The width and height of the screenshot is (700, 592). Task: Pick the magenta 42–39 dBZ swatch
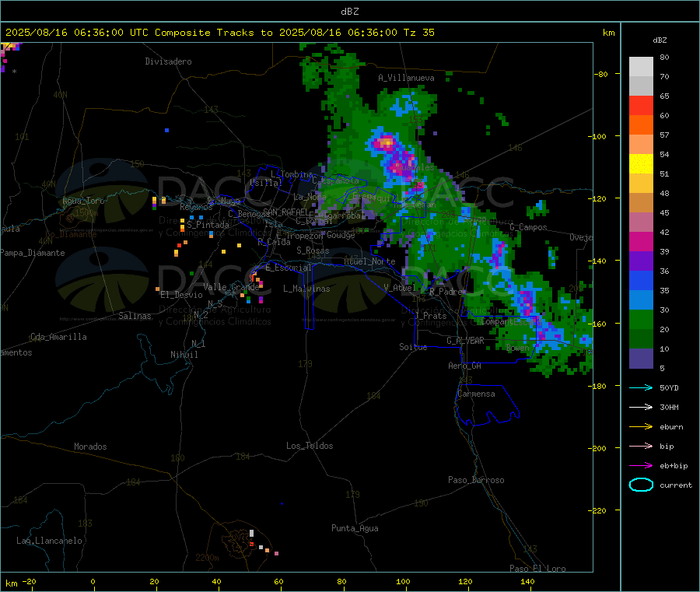coord(641,241)
